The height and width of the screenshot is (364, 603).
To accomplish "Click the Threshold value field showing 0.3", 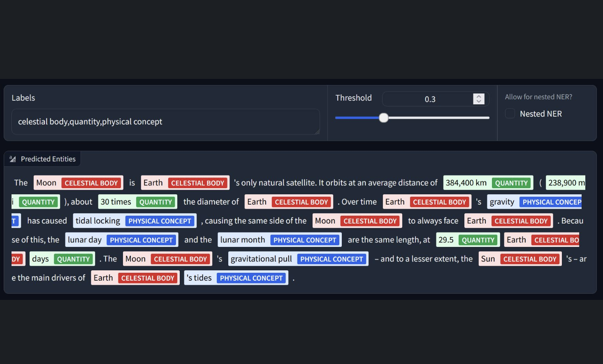I will click(428, 99).
